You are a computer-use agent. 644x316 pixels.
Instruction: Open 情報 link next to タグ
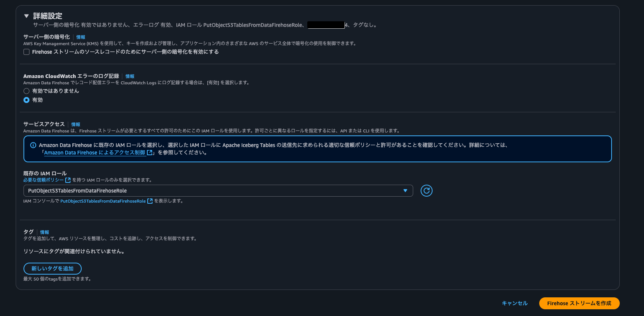tap(44, 232)
